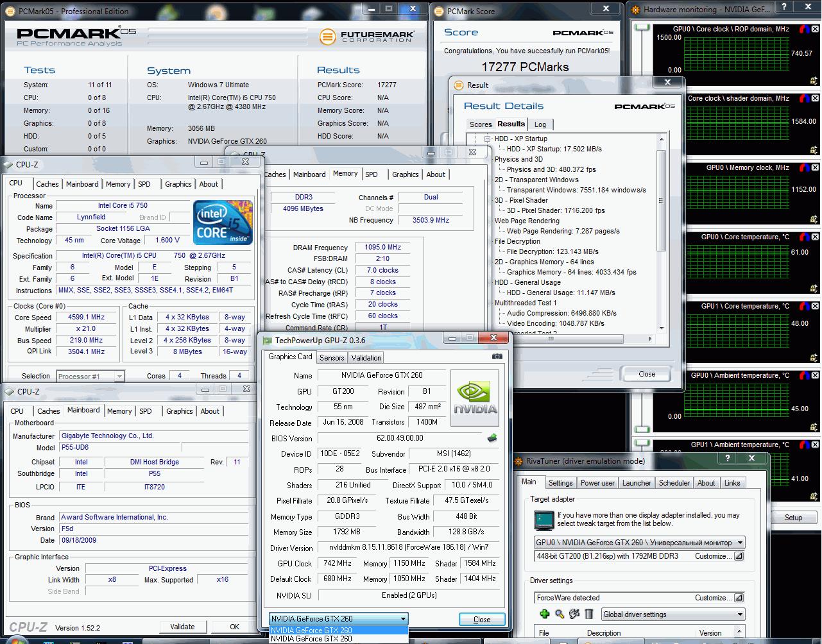The width and height of the screenshot is (822, 644).
Task: Click the Result Details scrollbar down arrow
Action: click(662, 329)
